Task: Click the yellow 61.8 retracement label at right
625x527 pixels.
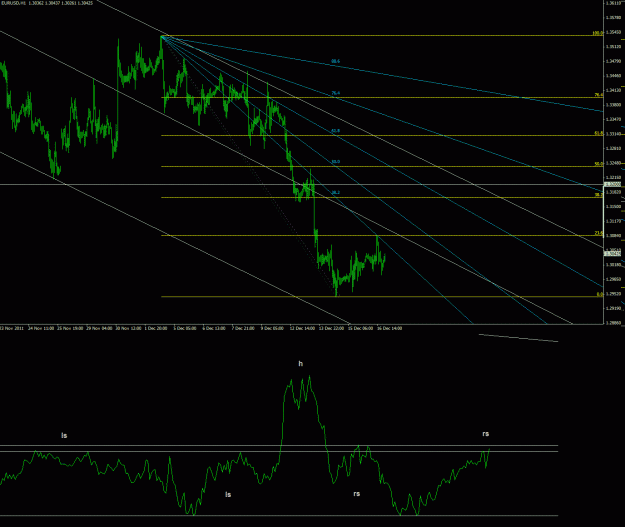Action: tap(599, 133)
